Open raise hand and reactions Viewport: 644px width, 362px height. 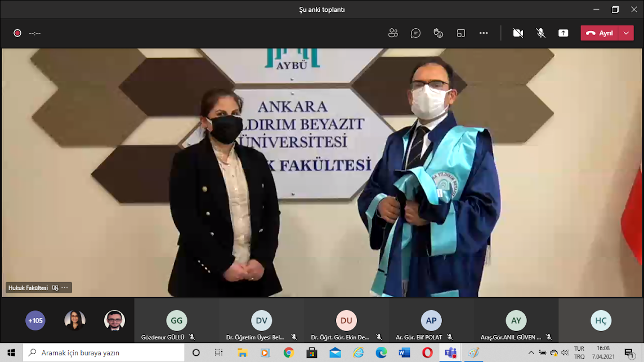(438, 33)
